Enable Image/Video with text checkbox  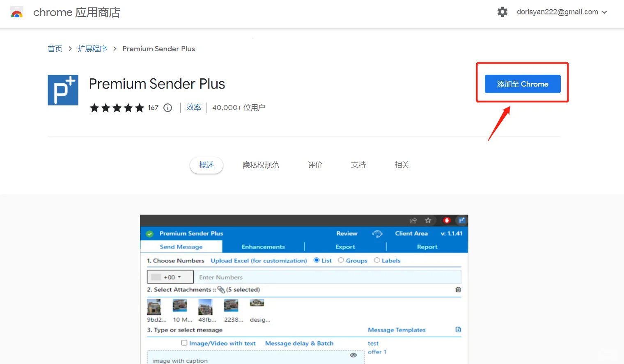click(184, 343)
